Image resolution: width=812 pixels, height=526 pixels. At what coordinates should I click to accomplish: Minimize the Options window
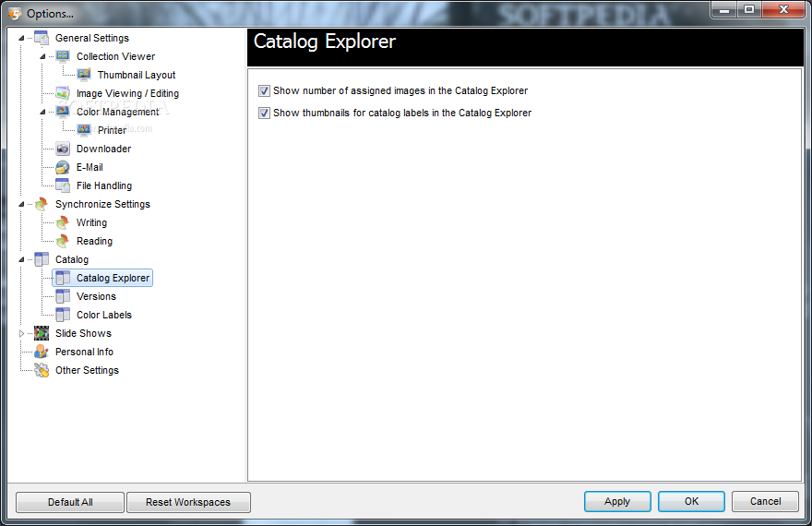point(724,9)
